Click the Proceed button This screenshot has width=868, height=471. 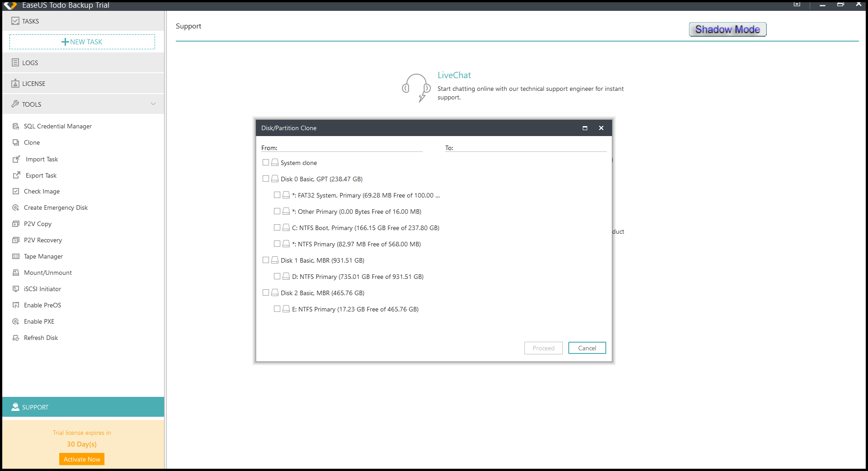(543, 348)
